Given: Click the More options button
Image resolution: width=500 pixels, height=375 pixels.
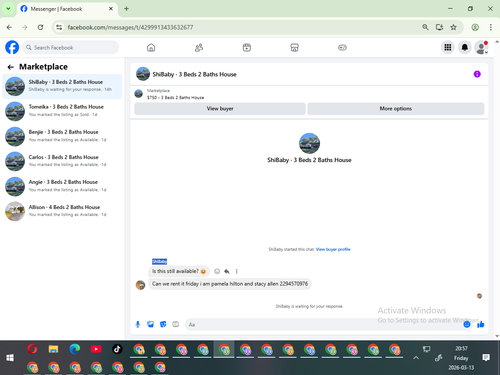Looking at the screenshot, I should coord(396,109).
